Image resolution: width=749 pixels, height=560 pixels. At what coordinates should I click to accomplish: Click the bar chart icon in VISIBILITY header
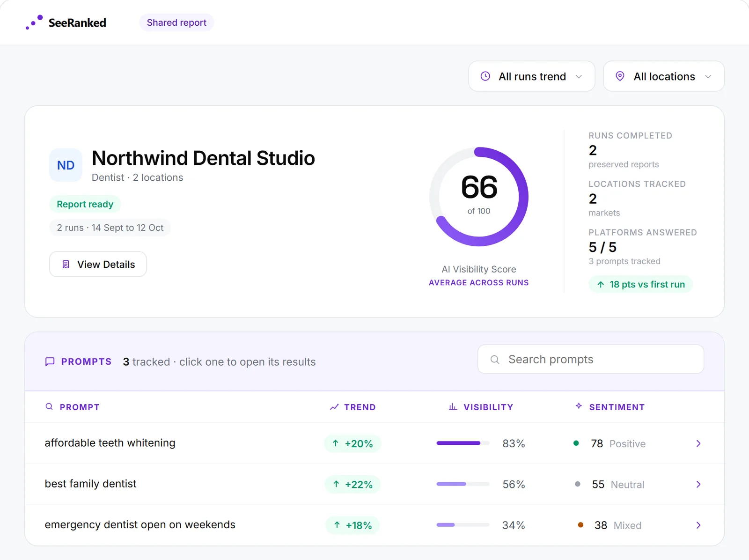tap(453, 406)
